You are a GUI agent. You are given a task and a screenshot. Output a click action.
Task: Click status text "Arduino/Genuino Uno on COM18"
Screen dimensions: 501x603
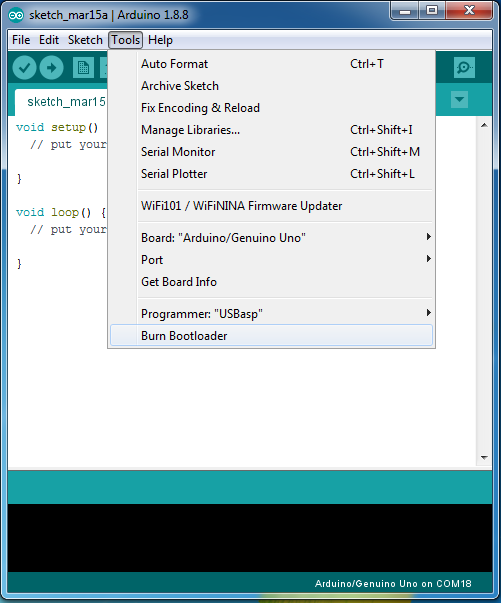click(393, 584)
